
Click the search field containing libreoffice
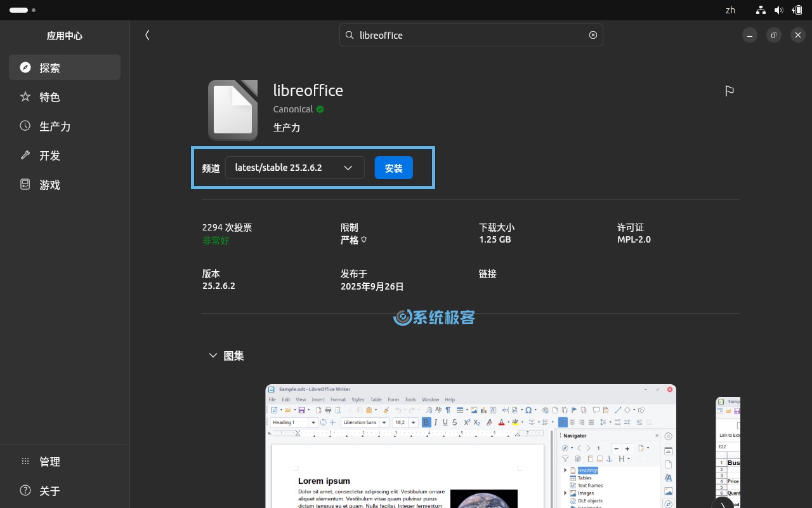(x=471, y=35)
